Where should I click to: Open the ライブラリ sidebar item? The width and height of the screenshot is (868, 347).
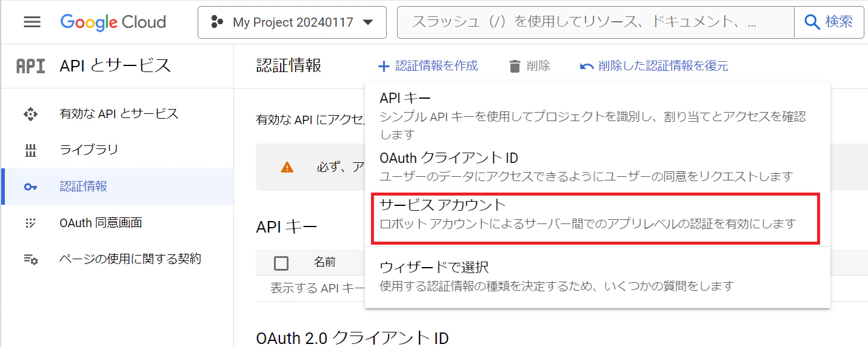point(117,150)
